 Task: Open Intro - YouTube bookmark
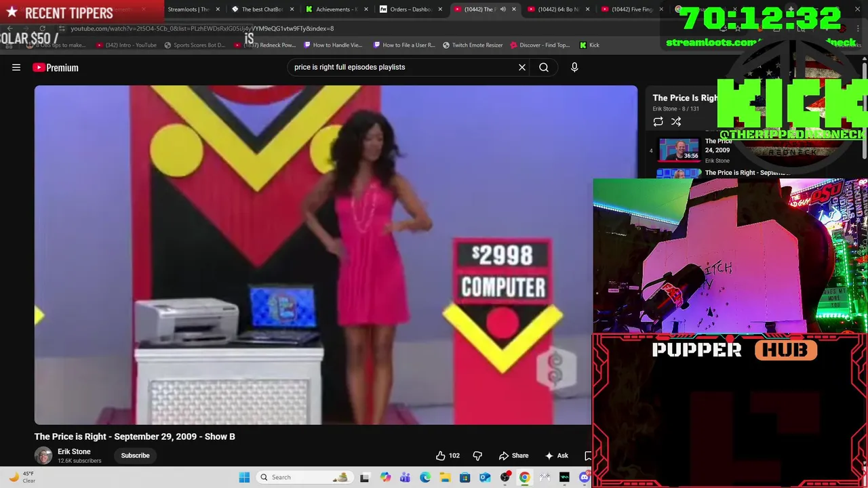pos(126,45)
